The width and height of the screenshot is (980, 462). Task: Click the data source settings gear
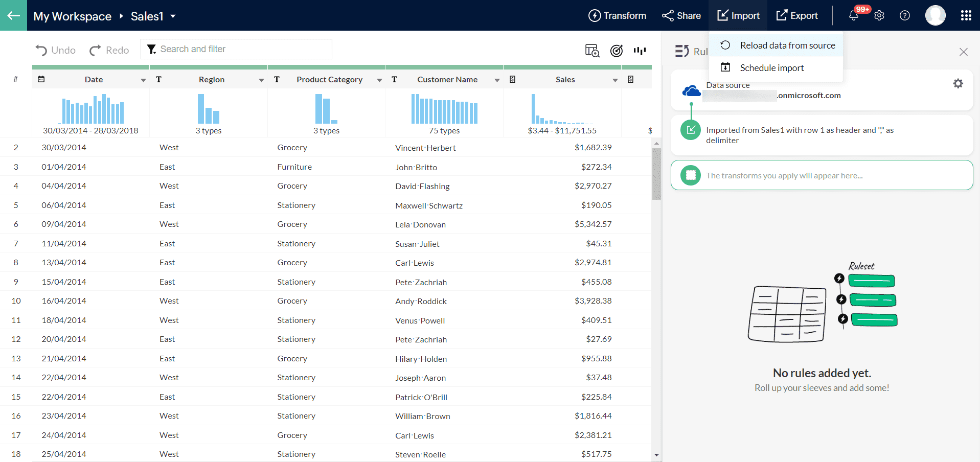coord(958,83)
